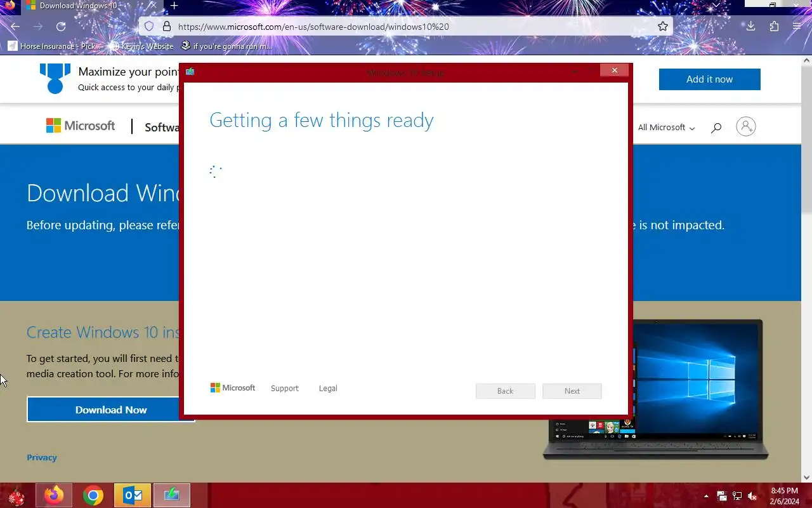The width and height of the screenshot is (812, 508).
Task: Open the sign-in account icon
Action: pos(746,126)
